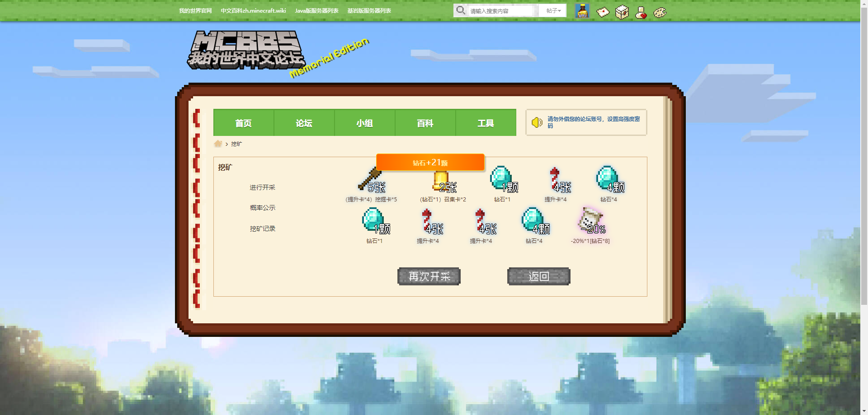Open the account security notice link
Screen dimensions: 868x415
[x=594, y=122]
